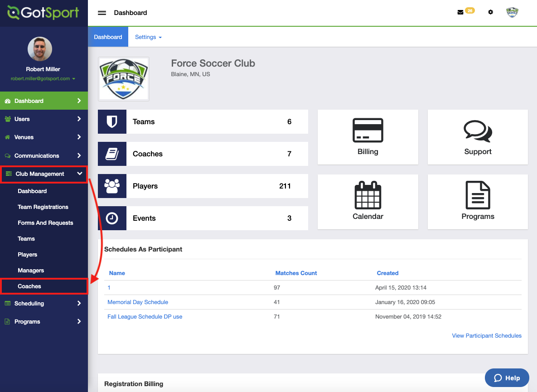The width and height of the screenshot is (537, 392).
Task: Click the Users sidebar icon
Action: (8, 119)
